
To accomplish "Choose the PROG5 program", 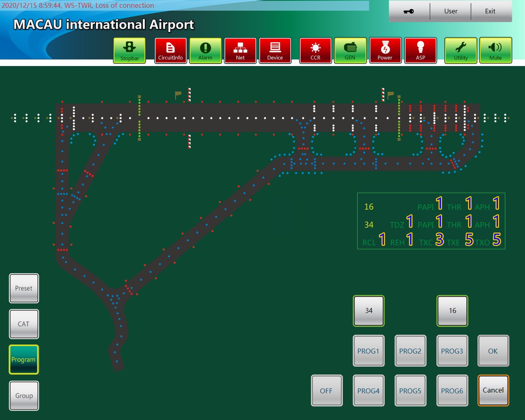I will pyautogui.click(x=411, y=391).
